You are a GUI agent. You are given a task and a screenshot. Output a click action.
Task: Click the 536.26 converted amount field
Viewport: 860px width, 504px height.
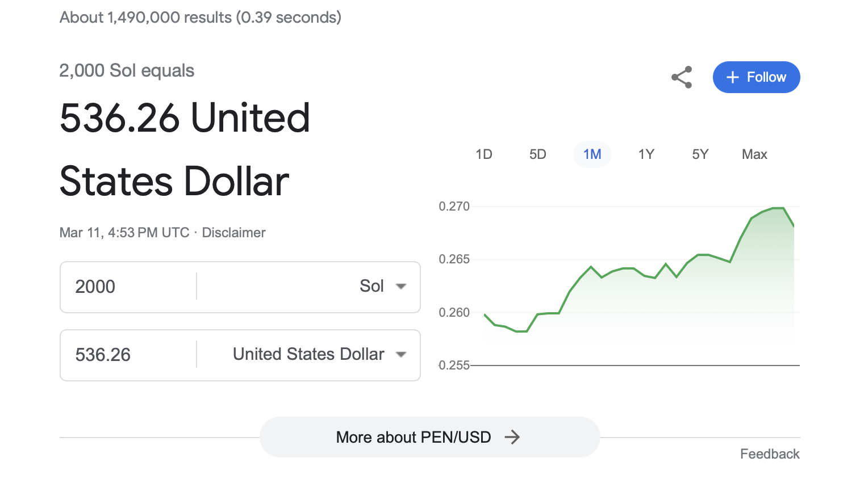click(131, 355)
